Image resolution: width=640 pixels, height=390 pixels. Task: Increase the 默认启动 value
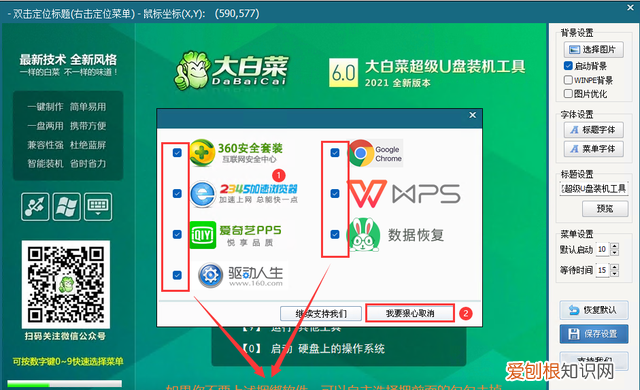[x=615, y=246]
